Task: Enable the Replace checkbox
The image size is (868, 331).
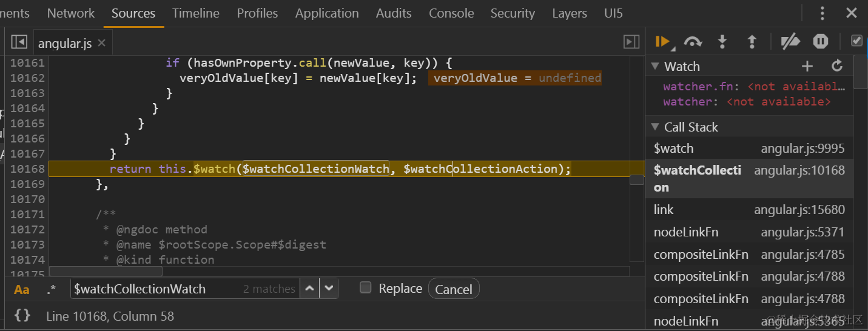Action: click(x=365, y=288)
